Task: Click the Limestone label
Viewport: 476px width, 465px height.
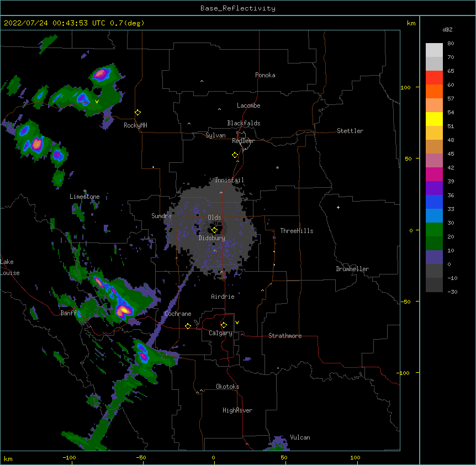Action: pyautogui.click(x=84, y=197)
